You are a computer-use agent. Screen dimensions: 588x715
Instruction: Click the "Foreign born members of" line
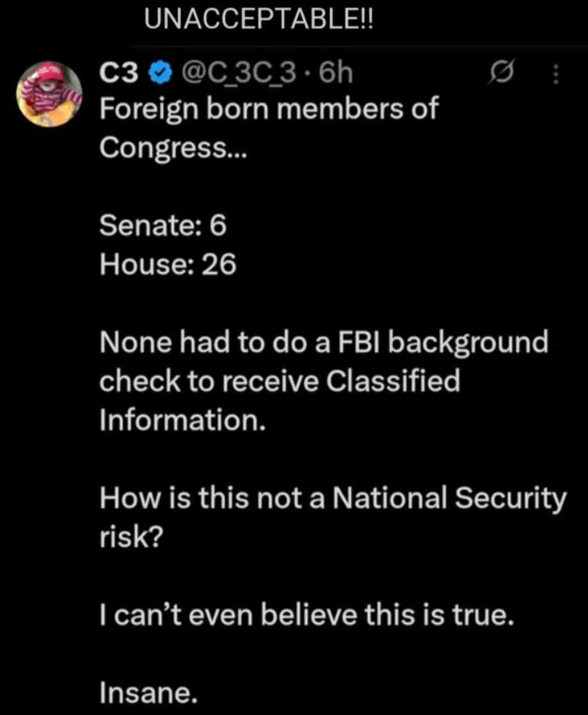[x=269, y=108]
